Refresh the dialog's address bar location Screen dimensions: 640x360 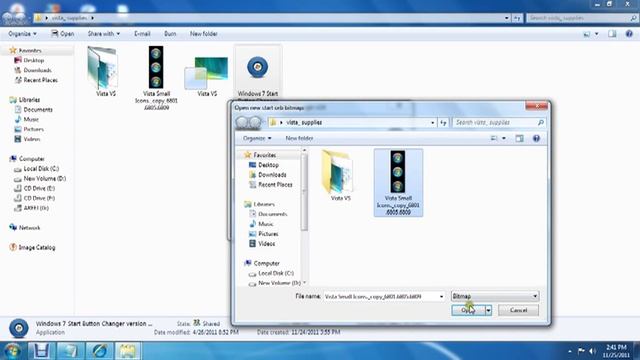coord(443,122)
